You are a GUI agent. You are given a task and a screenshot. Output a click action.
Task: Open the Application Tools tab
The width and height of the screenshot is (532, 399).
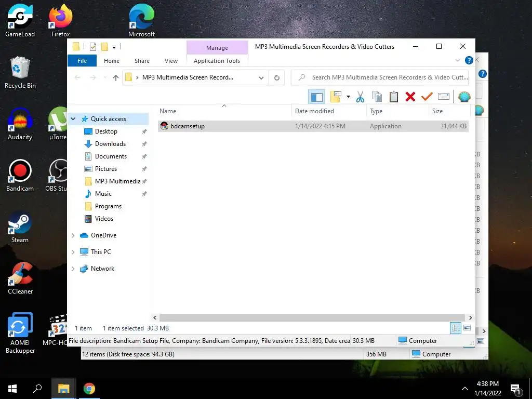click(217, 61)
